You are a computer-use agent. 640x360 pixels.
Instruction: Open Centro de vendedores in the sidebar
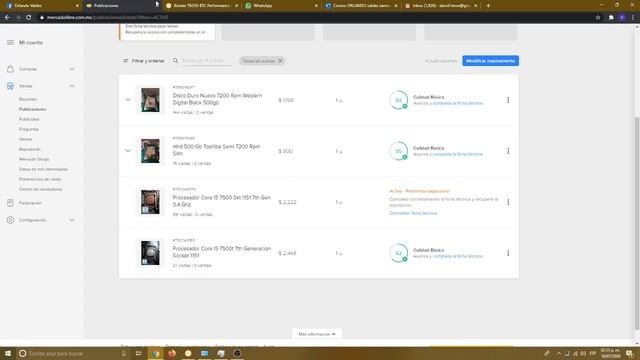[40, 189]
